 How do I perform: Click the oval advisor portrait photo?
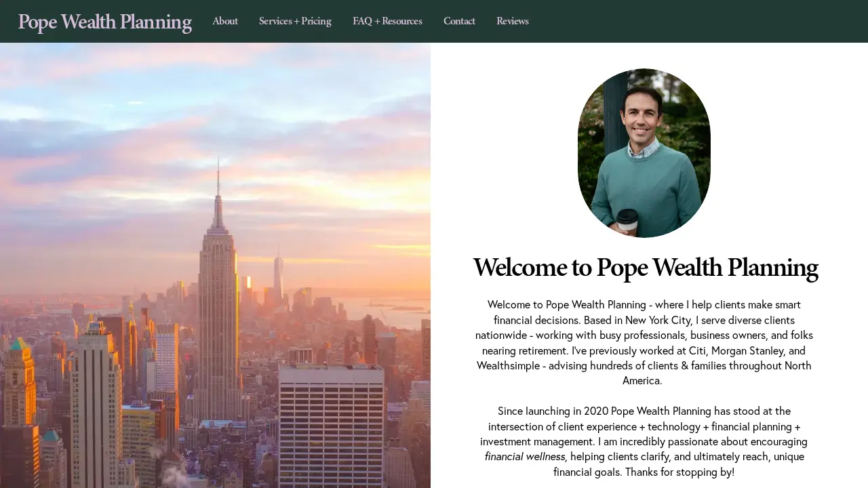point(644,153)
